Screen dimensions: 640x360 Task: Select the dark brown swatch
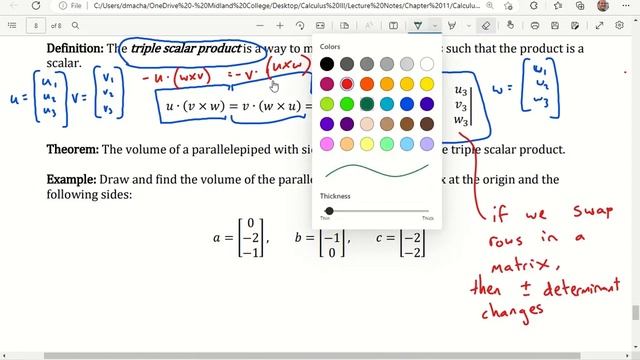[427, 124]
